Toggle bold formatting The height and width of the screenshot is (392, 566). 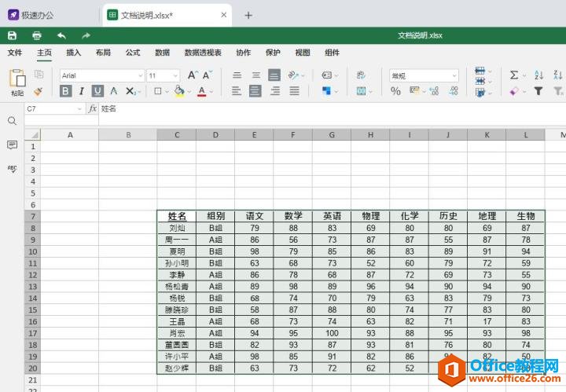[66, 91]
